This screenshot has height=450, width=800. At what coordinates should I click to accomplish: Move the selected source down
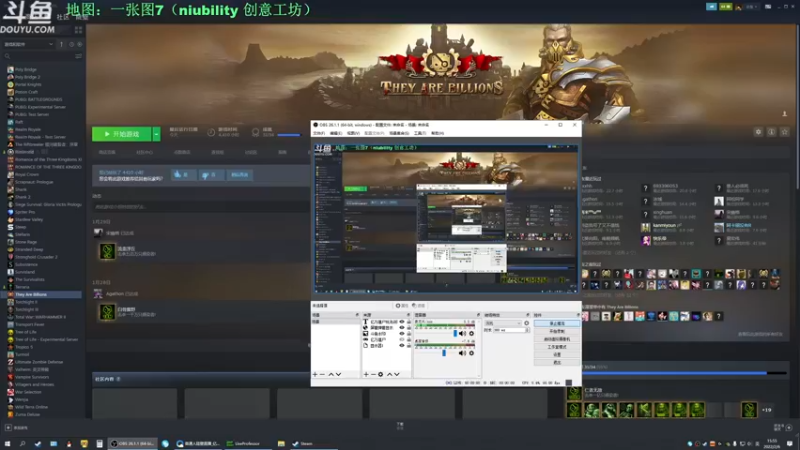click(x=397, y=374)
